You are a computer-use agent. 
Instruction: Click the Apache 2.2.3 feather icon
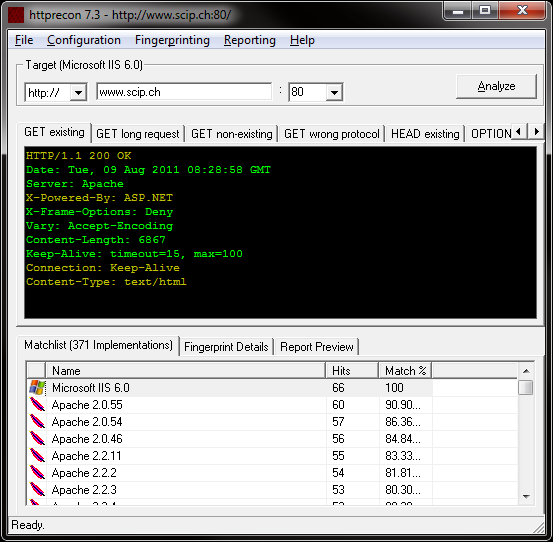click(x=37, y=489)
